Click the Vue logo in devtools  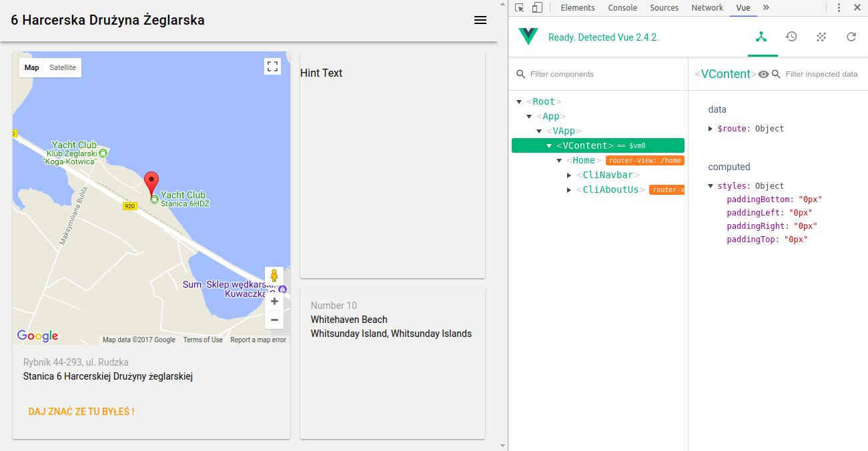(528, 37)
